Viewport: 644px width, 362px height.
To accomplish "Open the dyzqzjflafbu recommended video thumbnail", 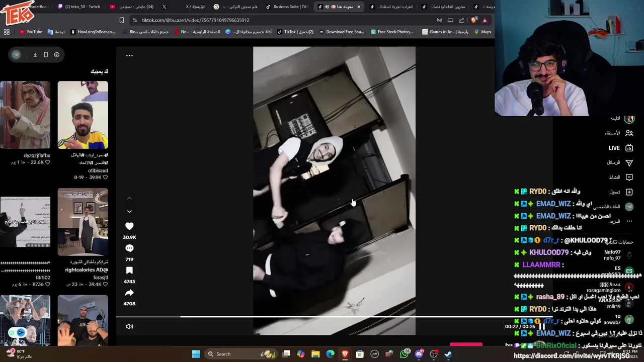I will [x=25, y=115].
